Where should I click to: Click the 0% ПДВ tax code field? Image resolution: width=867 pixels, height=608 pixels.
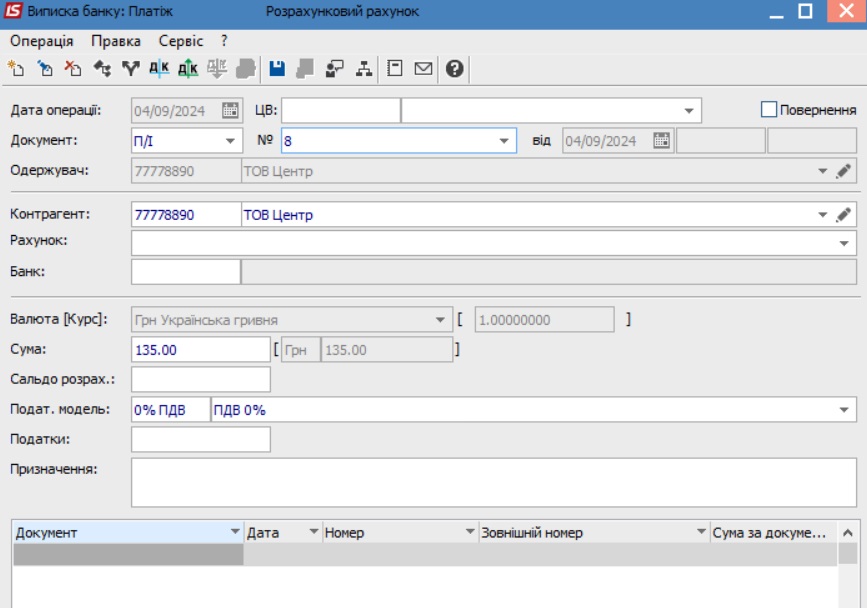click(171, 410)
